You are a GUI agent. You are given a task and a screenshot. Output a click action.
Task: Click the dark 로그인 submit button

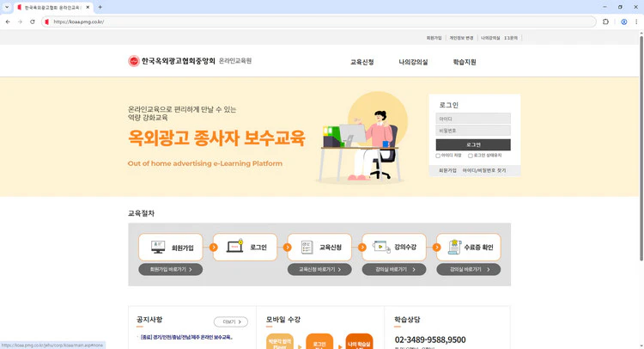(x=473, y=144)
